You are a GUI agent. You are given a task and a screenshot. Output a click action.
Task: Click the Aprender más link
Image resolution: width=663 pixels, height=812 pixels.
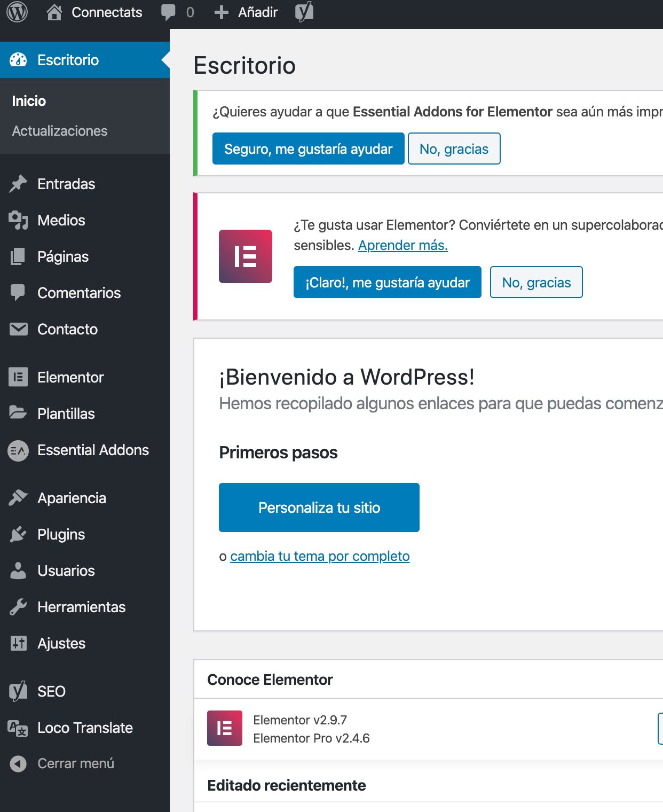[x=403, y=245]
